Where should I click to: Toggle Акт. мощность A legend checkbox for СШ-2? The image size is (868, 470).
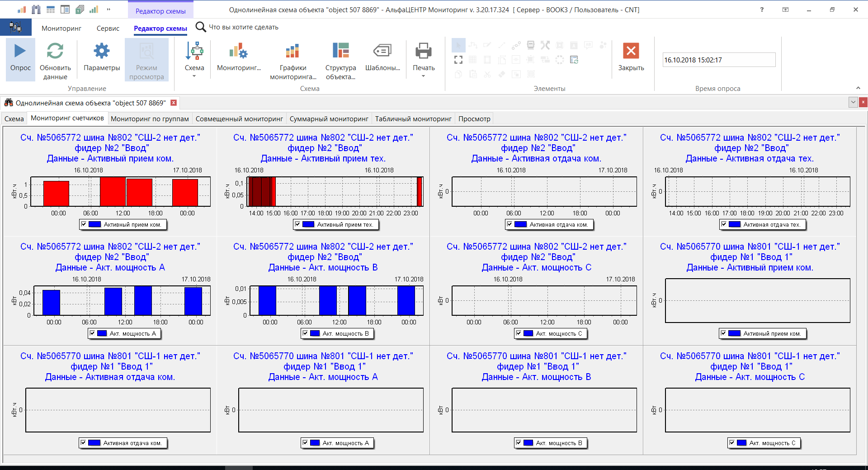tap(92, 333)
